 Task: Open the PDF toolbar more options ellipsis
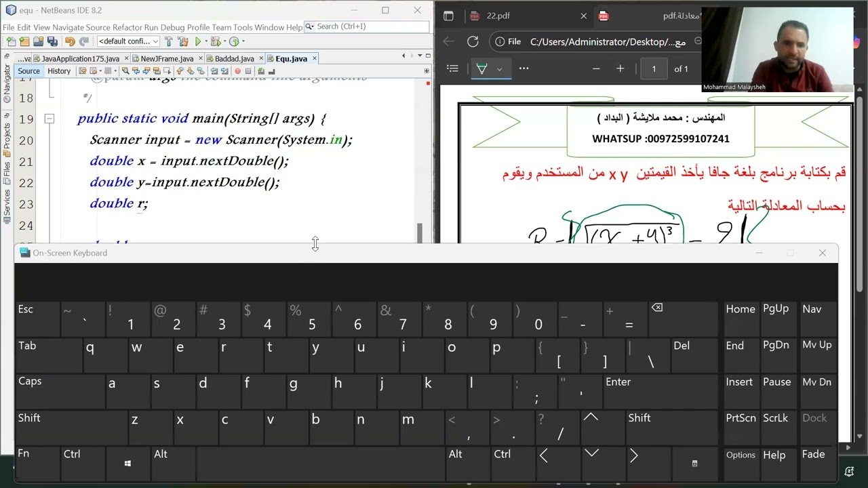pyautogui.click(x=524, y=68)
